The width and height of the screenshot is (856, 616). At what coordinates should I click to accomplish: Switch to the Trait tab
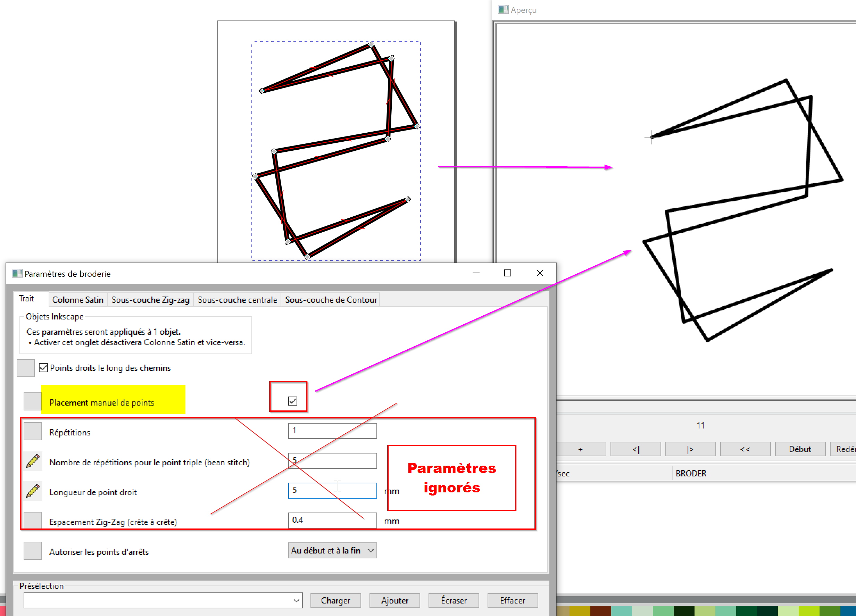click(x=26, y=299)
